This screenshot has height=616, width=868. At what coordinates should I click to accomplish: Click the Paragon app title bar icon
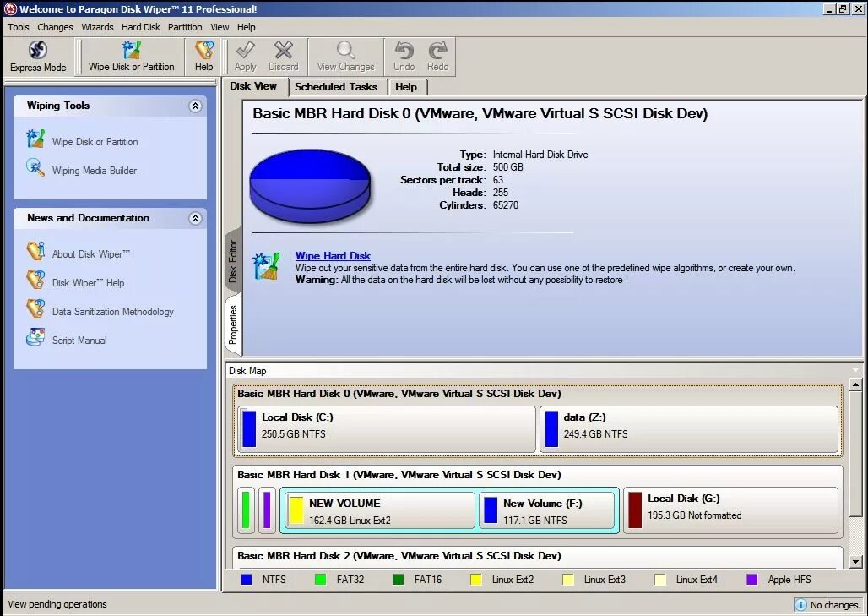coord(10,8)
